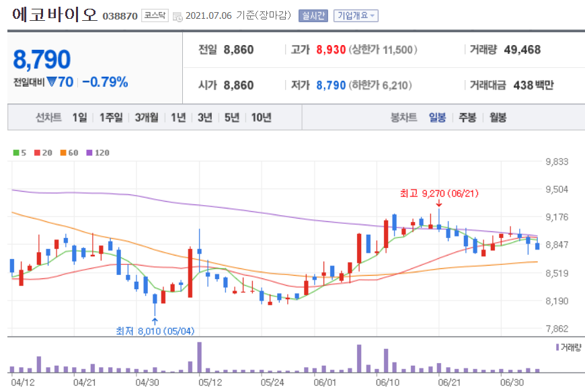Viewport: 585px width, 392px height.
Task: Click the 최고 9,270 (06/21) high marker
Action: [x=438, y=193]
